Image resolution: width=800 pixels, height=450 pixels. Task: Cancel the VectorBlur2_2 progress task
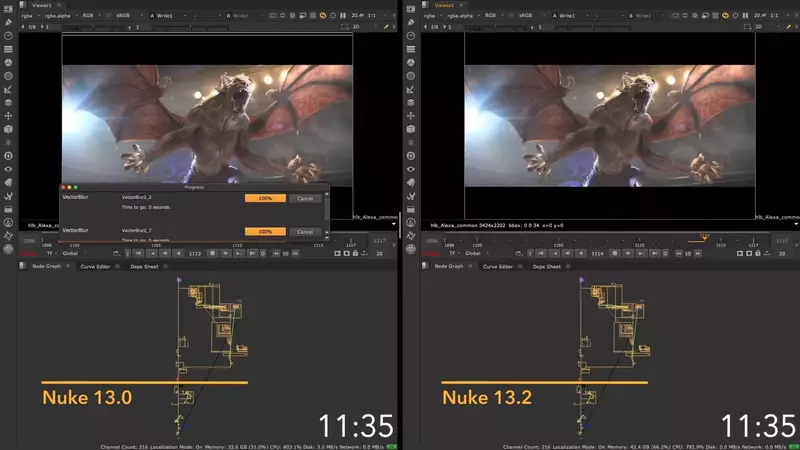click(305, 198)
